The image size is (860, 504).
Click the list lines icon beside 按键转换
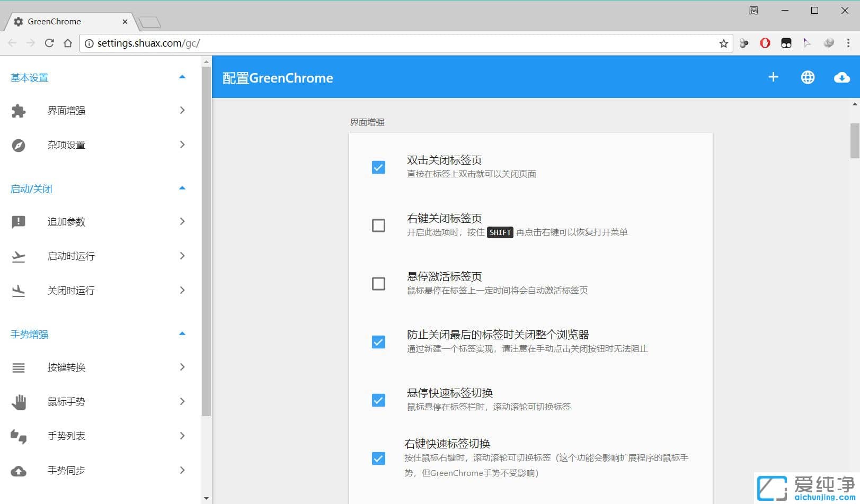click(19, 367)
